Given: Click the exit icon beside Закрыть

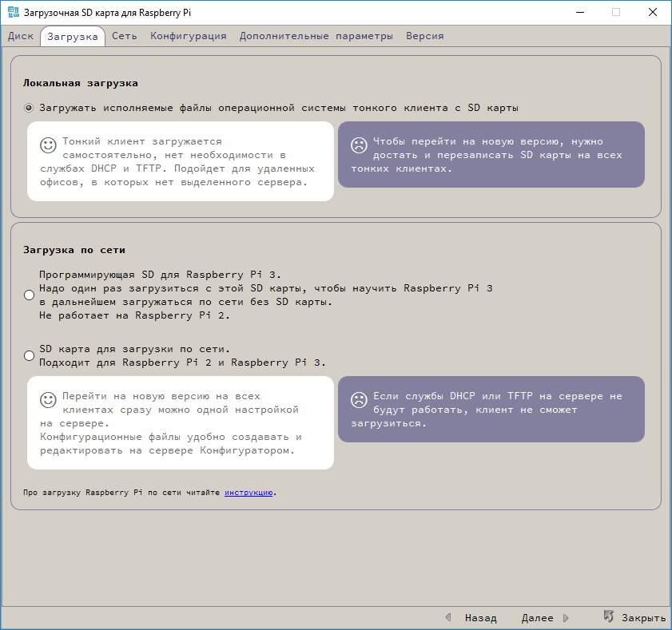Looking at the screenshot, I should click(x=609, y=617).
